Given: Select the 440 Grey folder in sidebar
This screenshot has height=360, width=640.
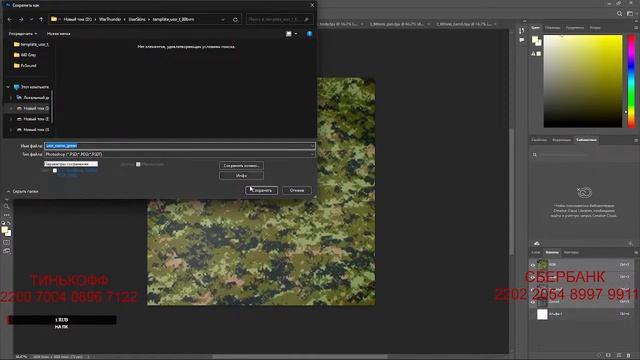Looking at the screenshot, I should coord(24,55).
